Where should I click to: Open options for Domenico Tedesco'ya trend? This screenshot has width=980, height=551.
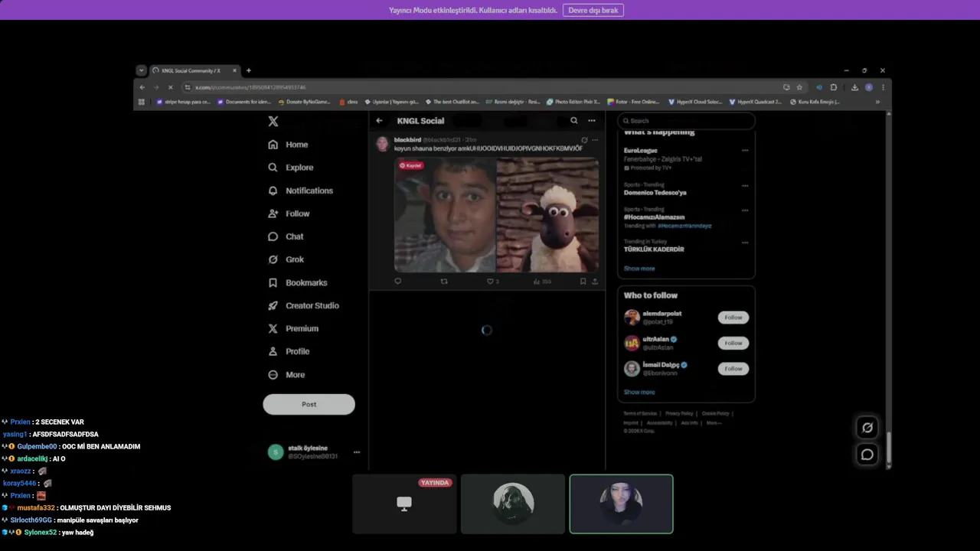[x=745, y=185]
